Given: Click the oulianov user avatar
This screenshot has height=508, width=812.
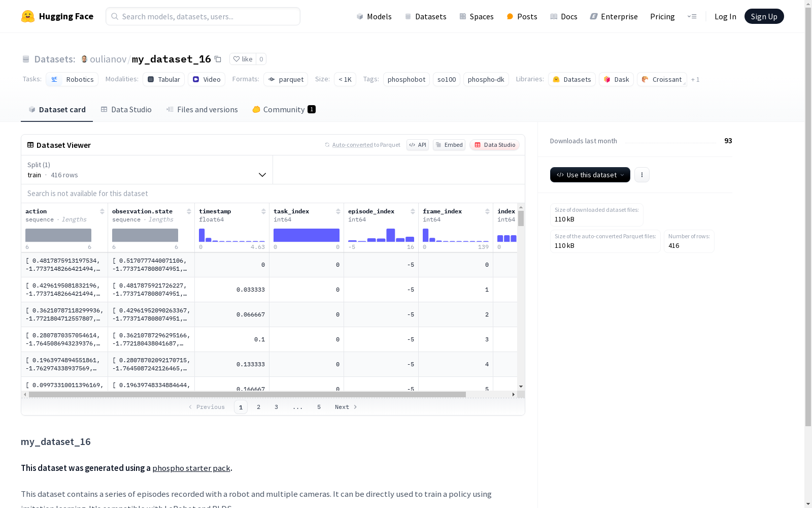Looking at the screenshot, I should point(84,59).
